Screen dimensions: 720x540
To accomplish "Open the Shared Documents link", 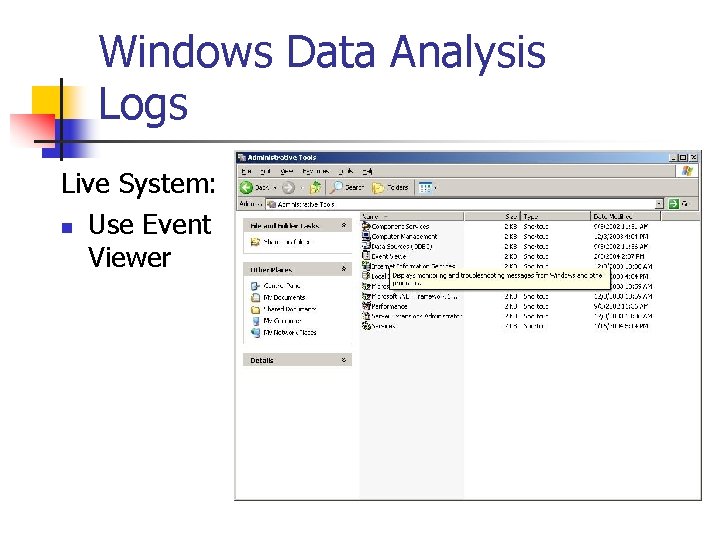I will coord(290,309).
